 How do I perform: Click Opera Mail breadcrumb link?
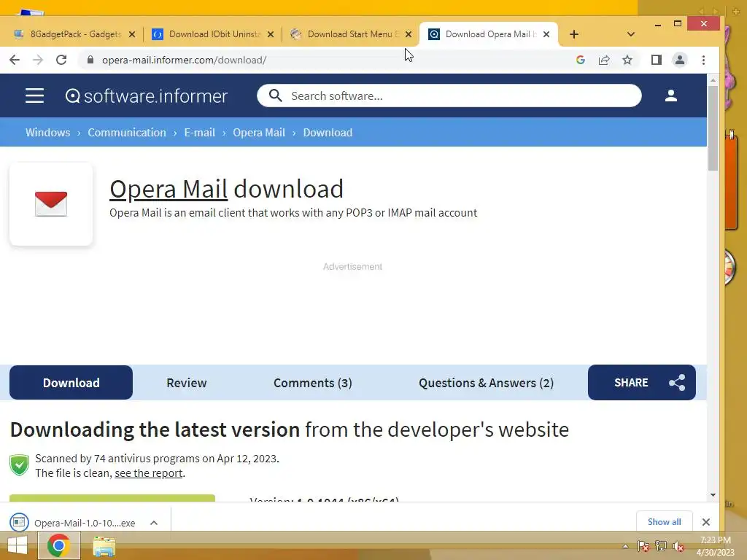[x=259, y=133]
